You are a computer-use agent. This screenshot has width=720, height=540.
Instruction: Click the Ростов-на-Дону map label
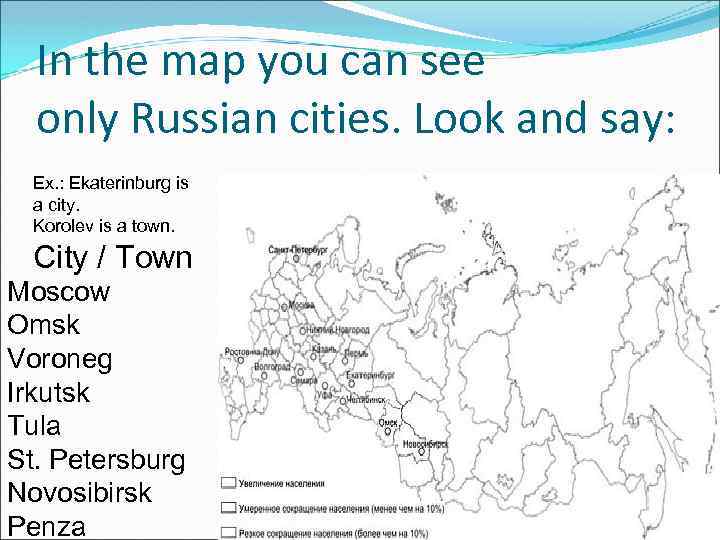pyautogui.click(x=252, y=352)
